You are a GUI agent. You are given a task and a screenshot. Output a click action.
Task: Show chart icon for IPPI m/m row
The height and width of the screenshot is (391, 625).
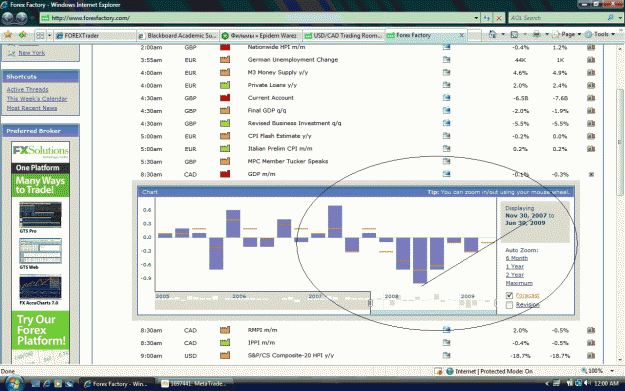(x=591, y=343)
